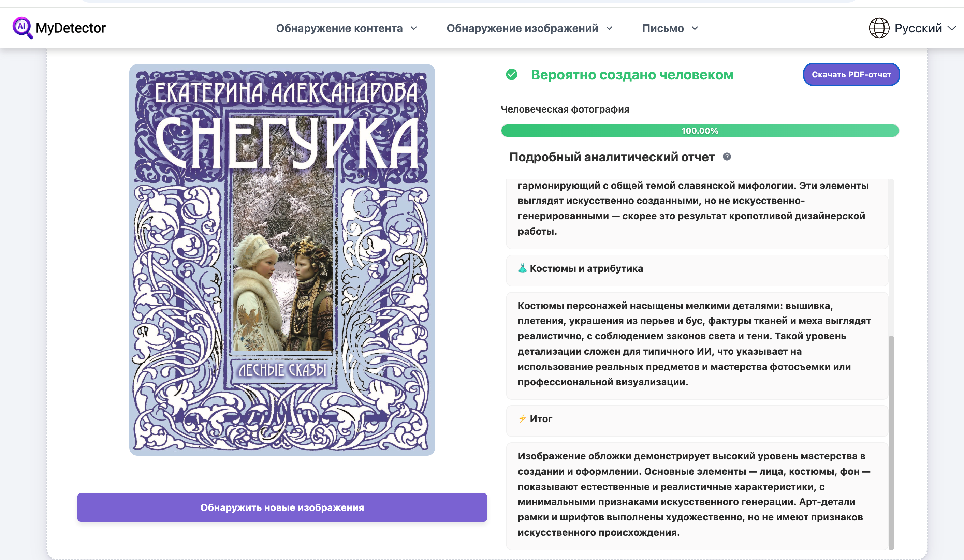
Task: Open the Обнаружение контента menu
Action: [x=339, y=28]
